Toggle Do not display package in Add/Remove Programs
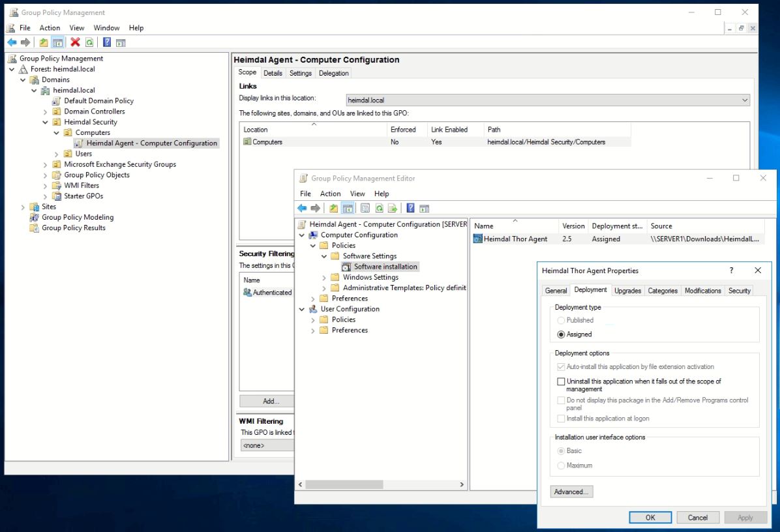The width and height of the screenshot is (780, 532). [x=561, y=400]
